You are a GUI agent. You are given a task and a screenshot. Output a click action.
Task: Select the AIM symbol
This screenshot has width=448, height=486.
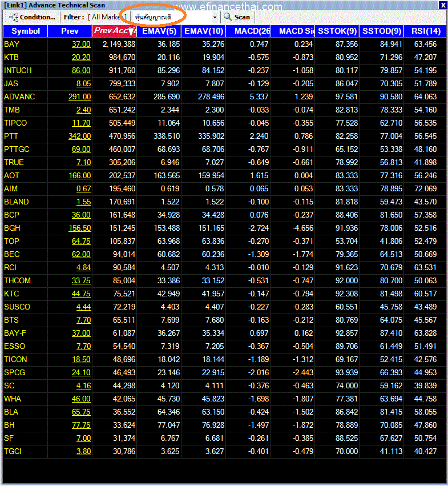(11, 189)
